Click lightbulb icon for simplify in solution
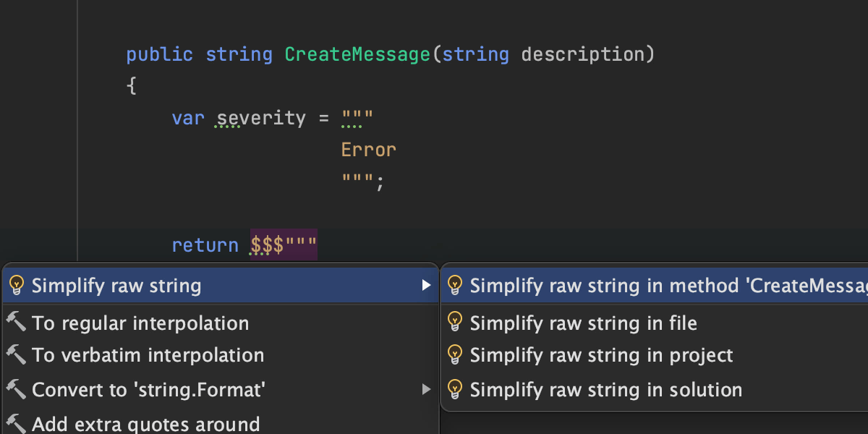868x434 pixels. click(x=454, y=390)
